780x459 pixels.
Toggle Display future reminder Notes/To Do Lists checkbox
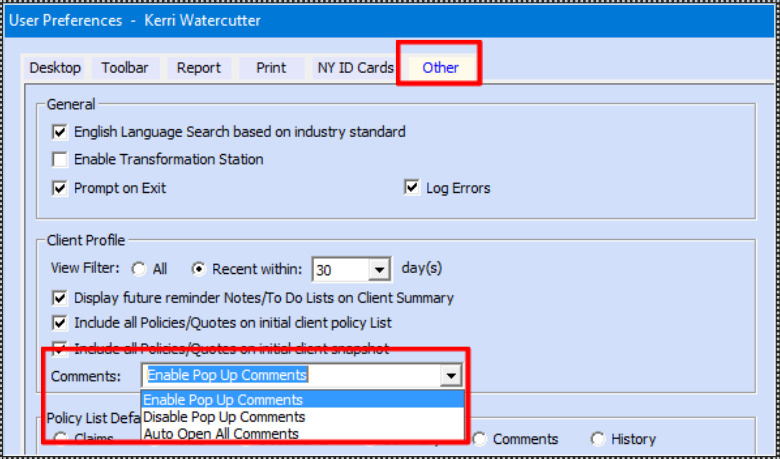tap(60, 298)
